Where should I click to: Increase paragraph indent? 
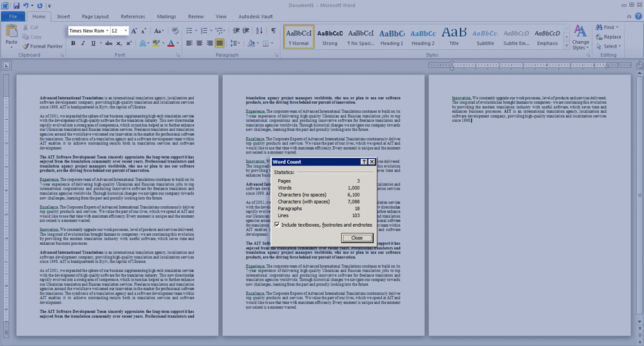tap(246, 31)
